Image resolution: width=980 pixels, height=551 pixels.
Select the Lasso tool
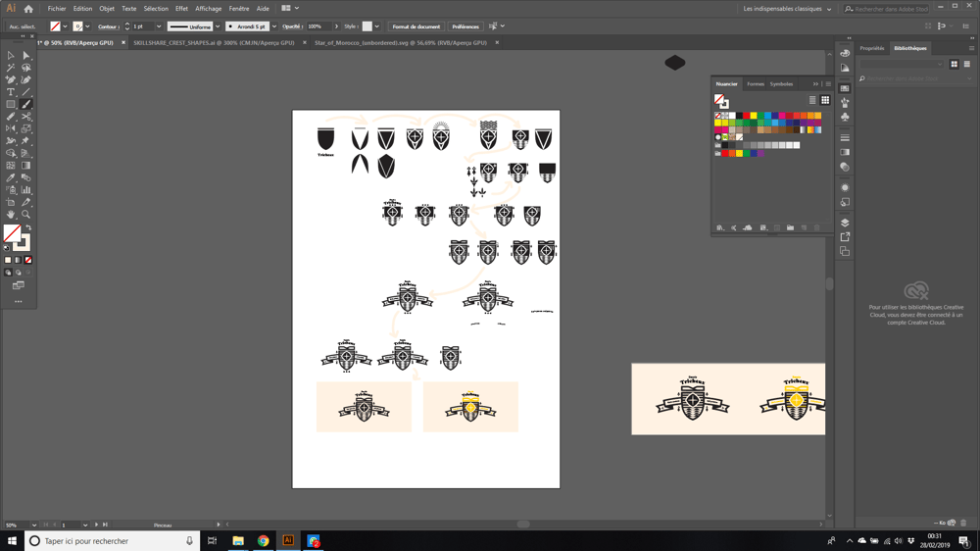pos(26,68)
